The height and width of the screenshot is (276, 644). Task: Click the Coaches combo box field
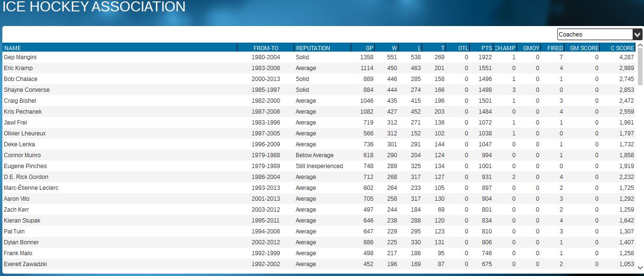point(595,35)
